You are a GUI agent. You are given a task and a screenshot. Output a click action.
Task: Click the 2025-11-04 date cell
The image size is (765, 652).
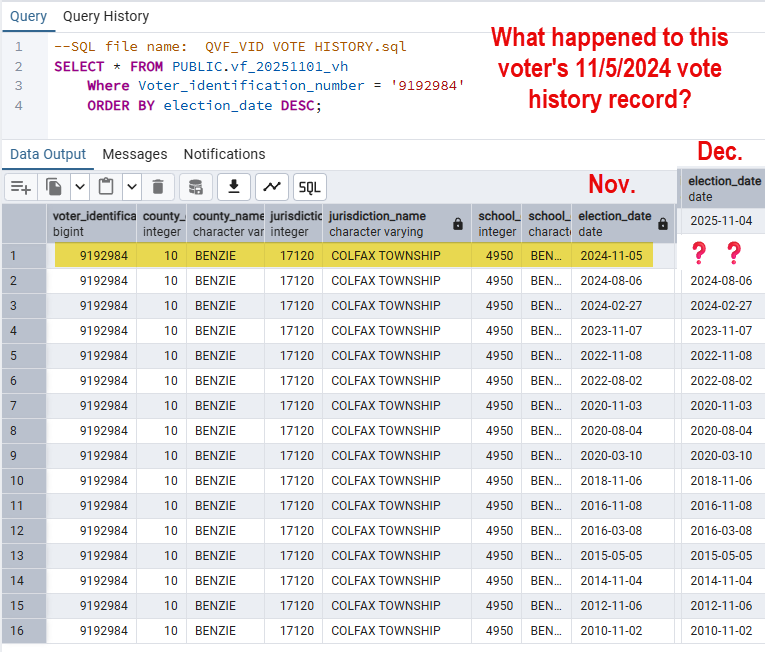coord(721,221)
